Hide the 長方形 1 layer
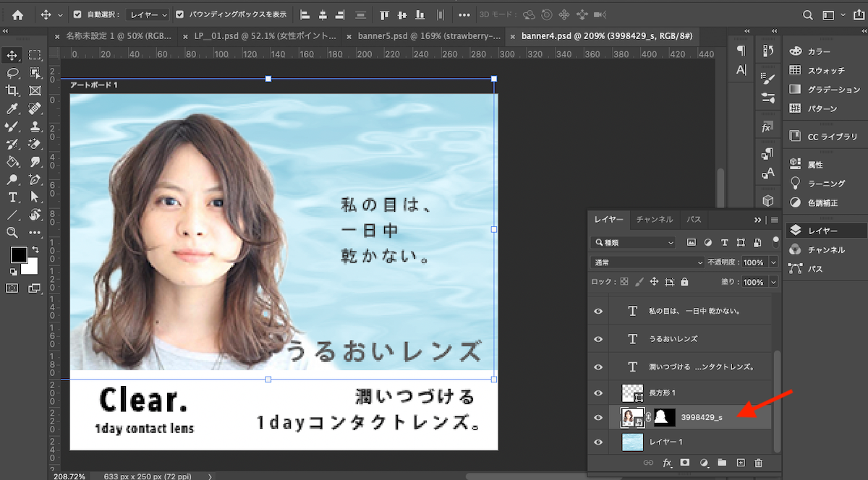868x480 pixels. point(597,393)
